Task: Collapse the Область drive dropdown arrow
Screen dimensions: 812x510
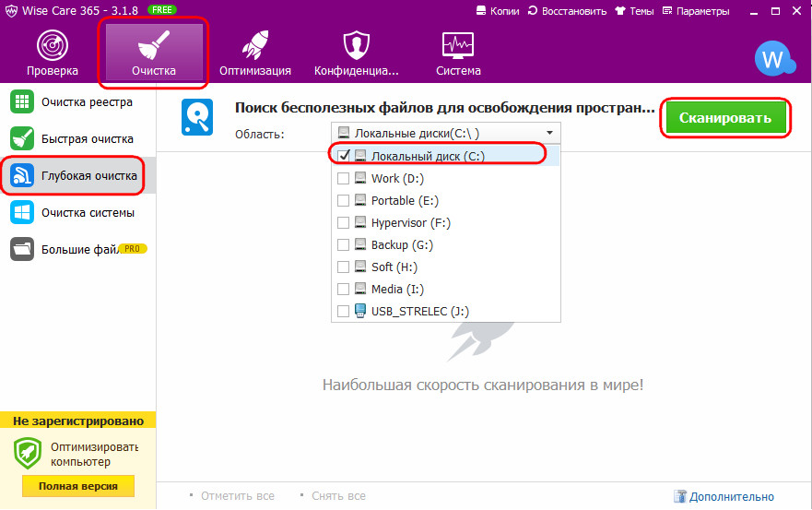Action: tap(550, 133)
